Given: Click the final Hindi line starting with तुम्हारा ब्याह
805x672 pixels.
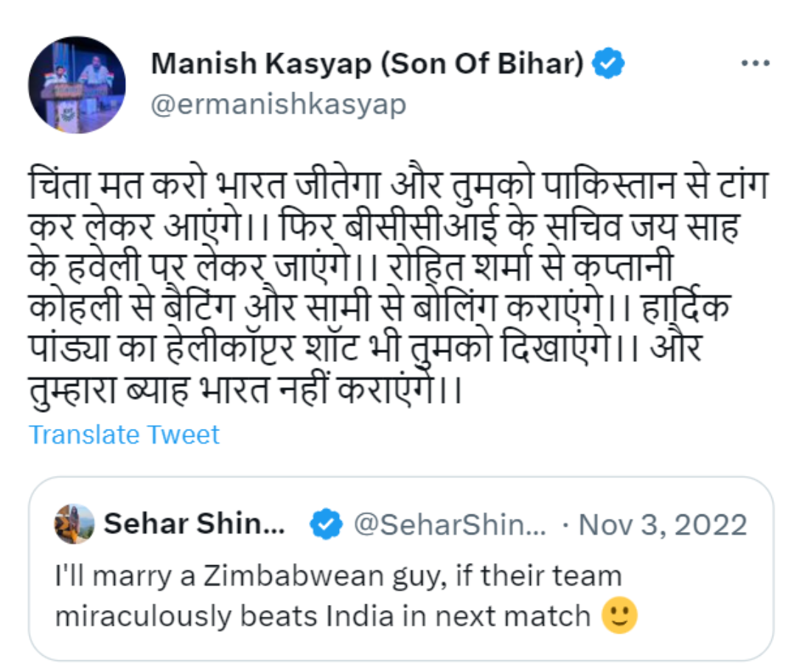Looking at the screenshot, I should click(x=246, y=391).
